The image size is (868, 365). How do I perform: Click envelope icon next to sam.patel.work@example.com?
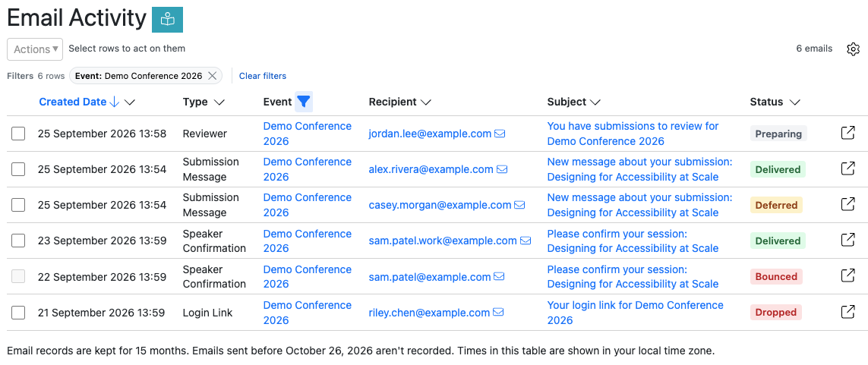click(x=526, y=241)
